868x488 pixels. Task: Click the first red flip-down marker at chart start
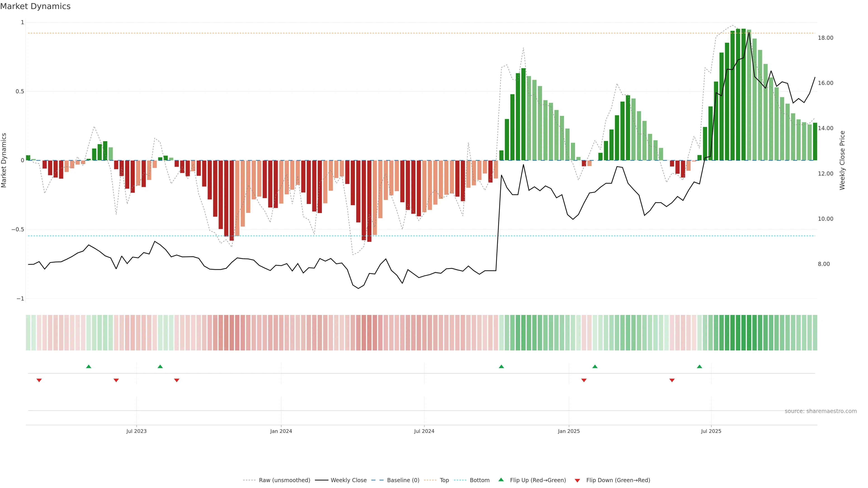39,380
